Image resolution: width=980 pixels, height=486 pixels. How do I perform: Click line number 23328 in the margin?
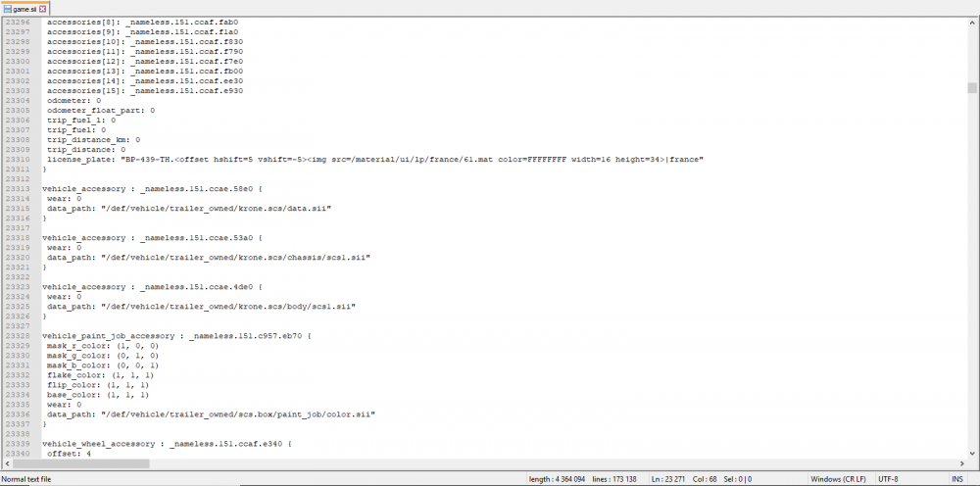[17, 335]
